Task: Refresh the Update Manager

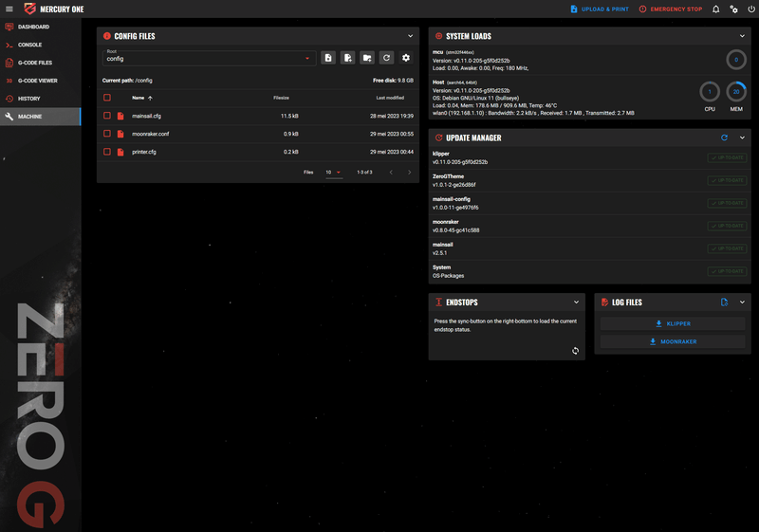Action: point(724,138)
